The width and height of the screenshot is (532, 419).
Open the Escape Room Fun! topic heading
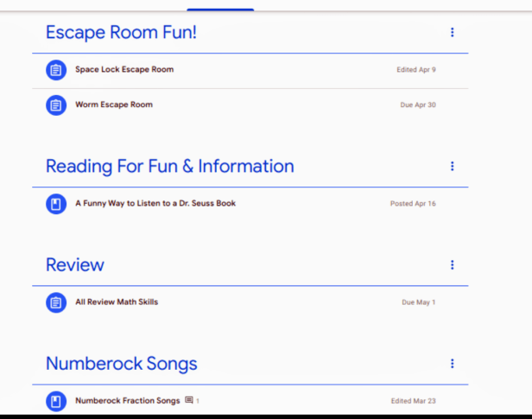[121, 33]
